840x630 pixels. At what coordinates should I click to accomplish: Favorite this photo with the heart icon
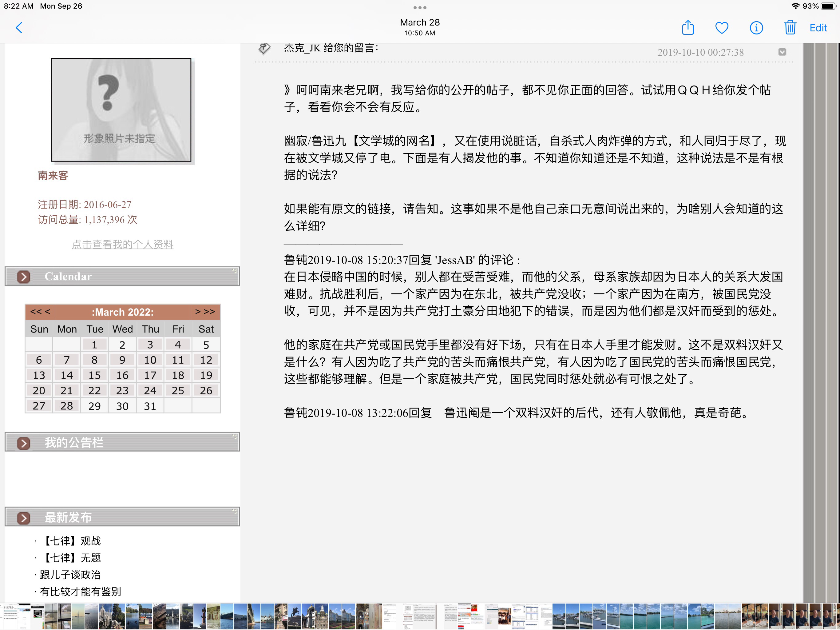click(722, 28)
